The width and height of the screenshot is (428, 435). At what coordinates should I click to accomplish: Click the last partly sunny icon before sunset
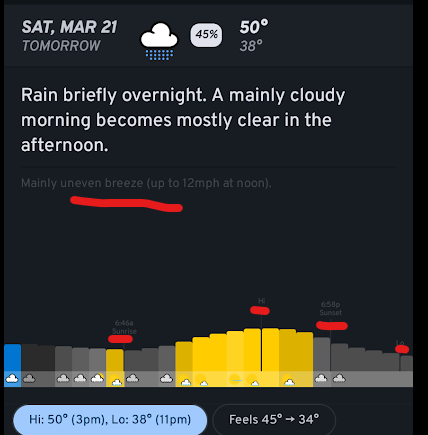(x=288, y=380)
